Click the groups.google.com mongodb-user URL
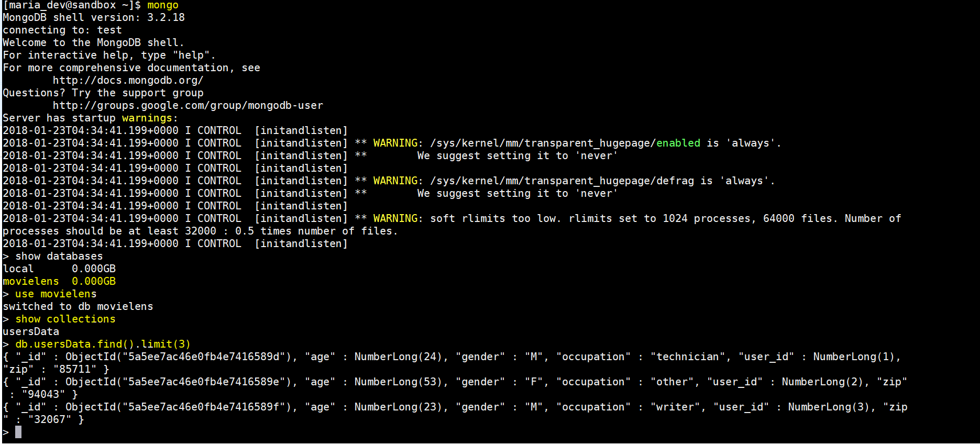 (x=188, y=106)
